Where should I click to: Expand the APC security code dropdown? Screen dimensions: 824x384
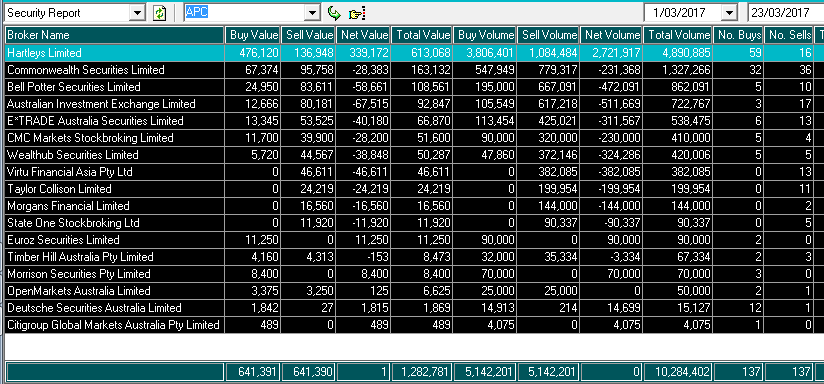pyautogui.click(x=312, y=13)
